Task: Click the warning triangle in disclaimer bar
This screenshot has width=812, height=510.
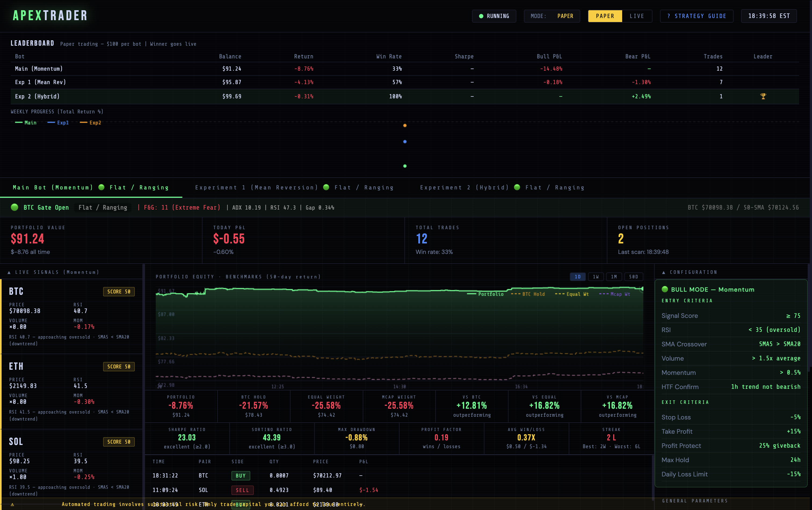Action: (x=12, y=505)
